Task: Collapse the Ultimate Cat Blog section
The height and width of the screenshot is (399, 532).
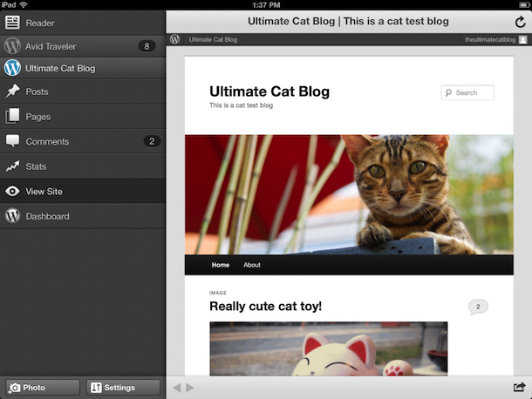Action: [83, 68]
